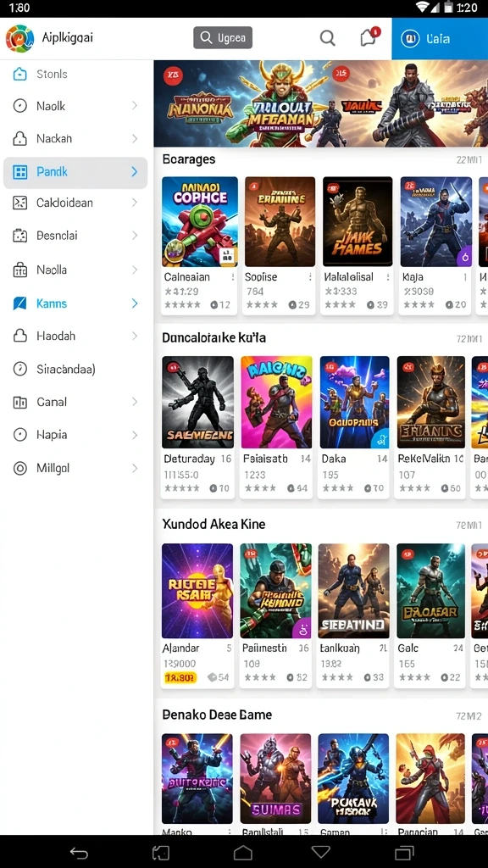Tap the rotate icon in navigation bar
Viewport: 488px width, 868px height.
coord(161,853)
